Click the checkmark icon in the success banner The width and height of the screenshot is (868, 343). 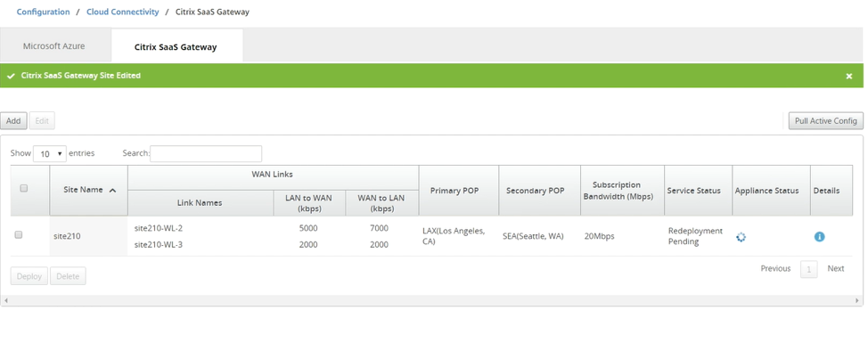(x=11, y=76)
